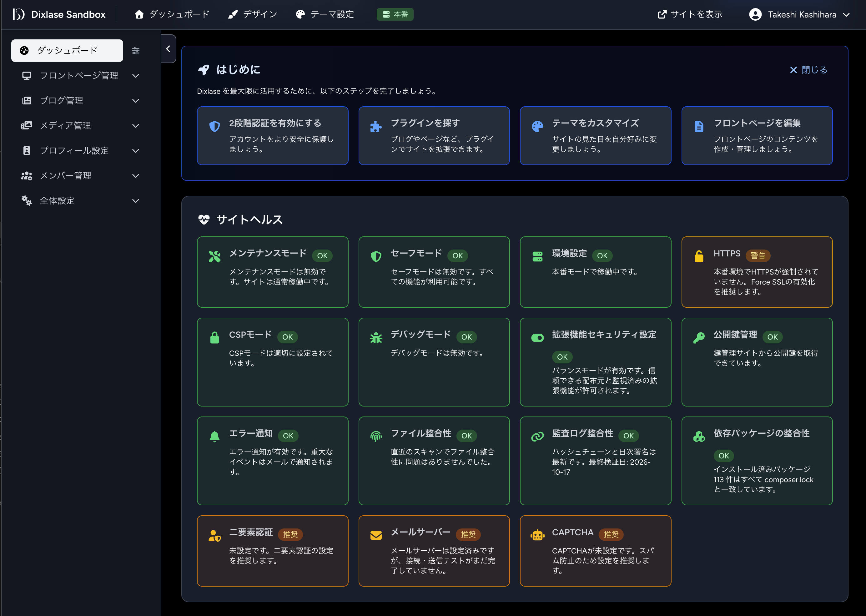Click the toggle icon on 拡張機能セキュリティ設定 card
This screenshot has height=616, width=866.
click(537, 338)
